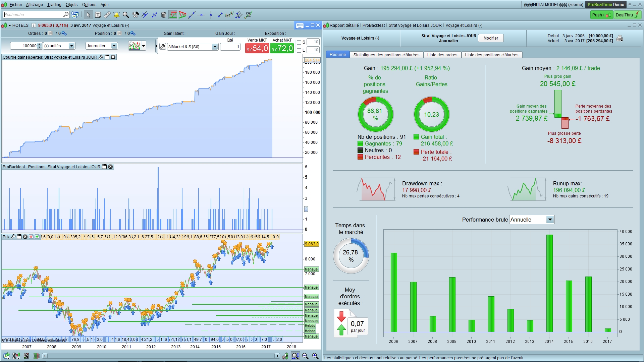Click the print report icon
644x362 pixels.
click(x=620, y=38)
